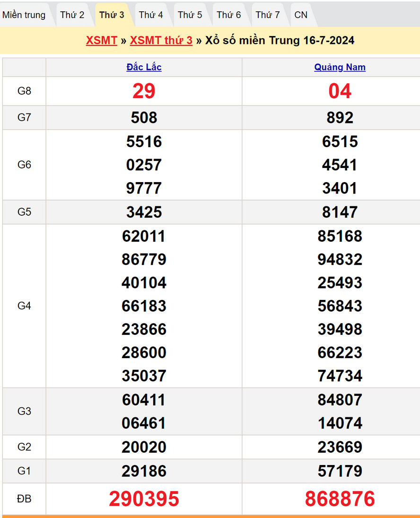Viewport: 420px width, 518px height.
Task: Click the Đắc Lắc special prize 290395
Action: coord(144,499)
